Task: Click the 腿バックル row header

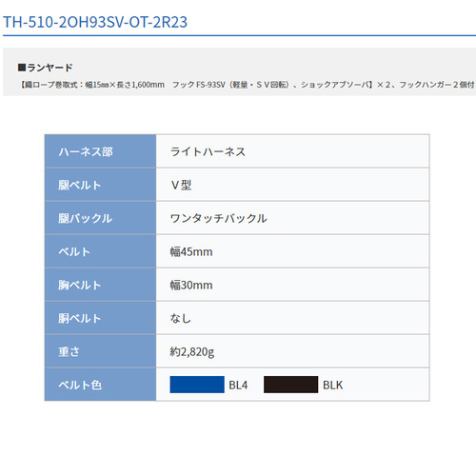Action: point(100,218)
